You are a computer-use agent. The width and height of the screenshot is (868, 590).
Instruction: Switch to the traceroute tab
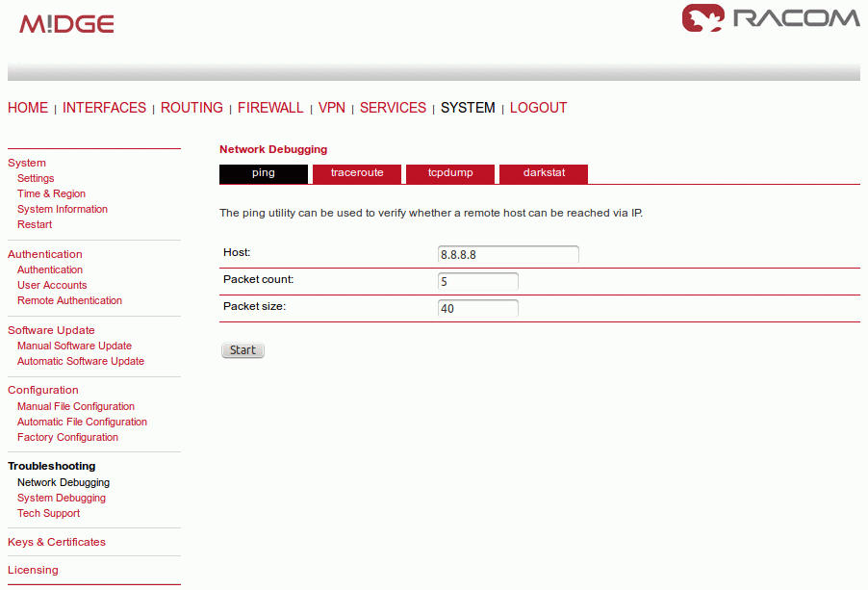[357, 173]
